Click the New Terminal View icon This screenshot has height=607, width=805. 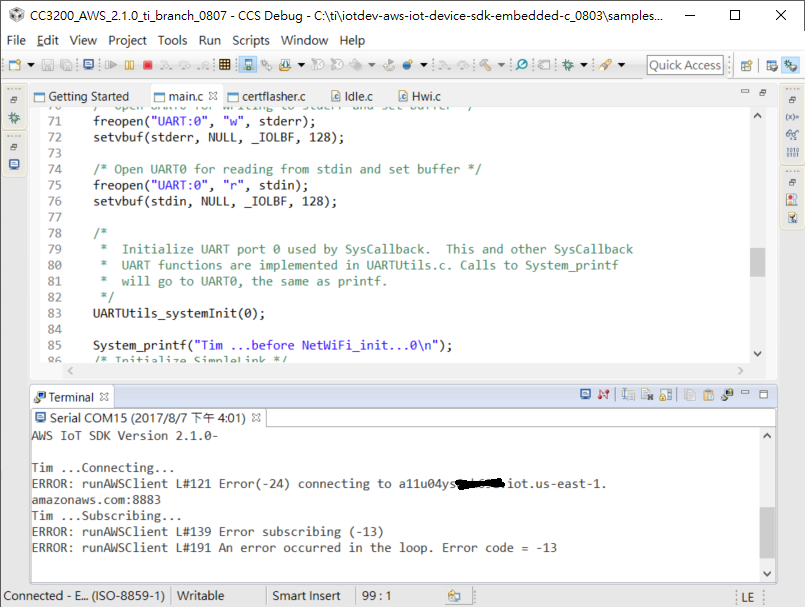pos(727,394)
